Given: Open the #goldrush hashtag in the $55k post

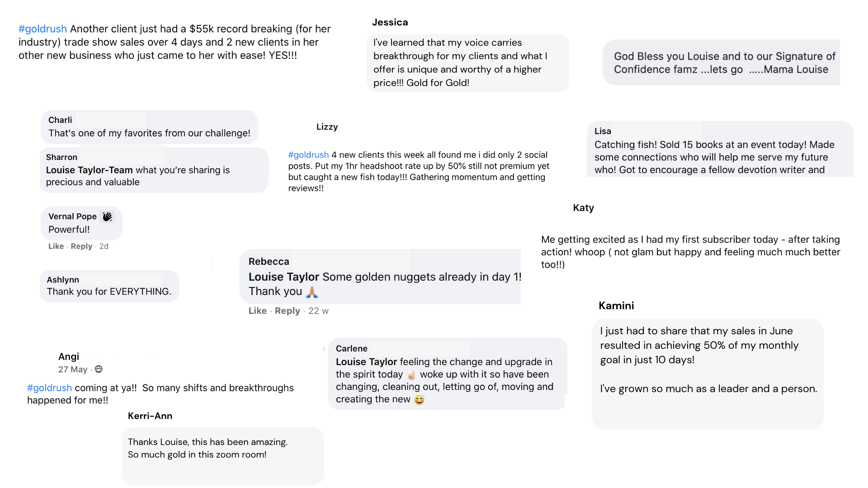Looking at the screenshot, I should [x=42, y=29].
